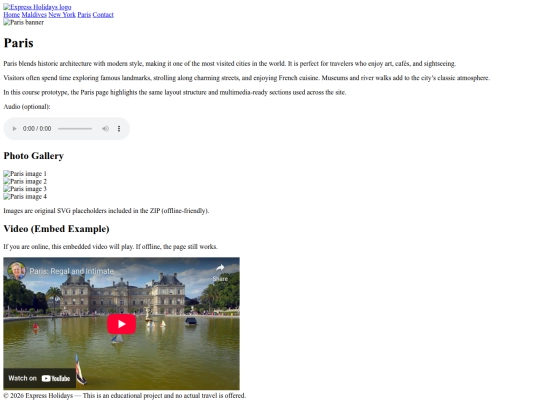Click the audio time display 0:00 / 0:00
This screenshot has width=540, height=405.
click(37, 129)
